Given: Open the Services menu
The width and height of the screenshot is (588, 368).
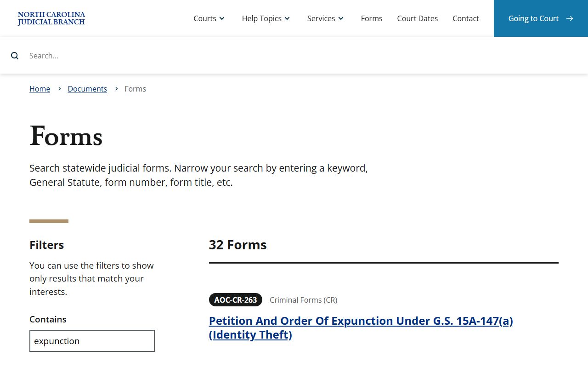Looking at the screenshot, I should point(325,18).
